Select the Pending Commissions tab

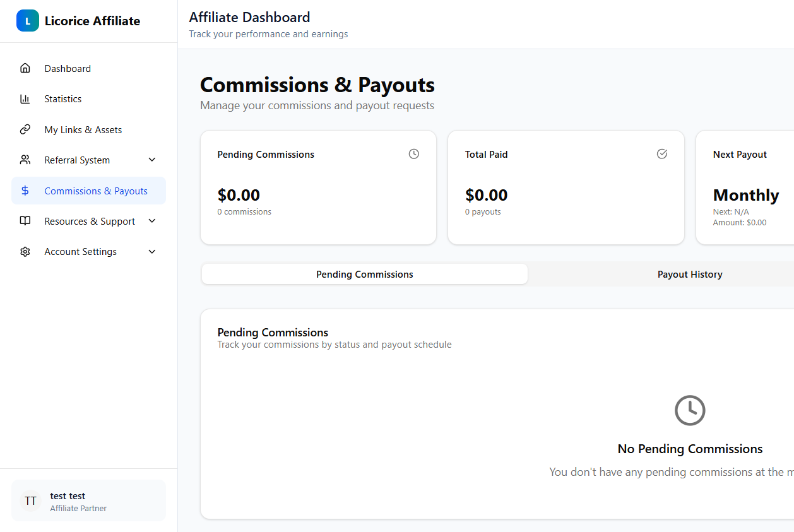[364, 275]
